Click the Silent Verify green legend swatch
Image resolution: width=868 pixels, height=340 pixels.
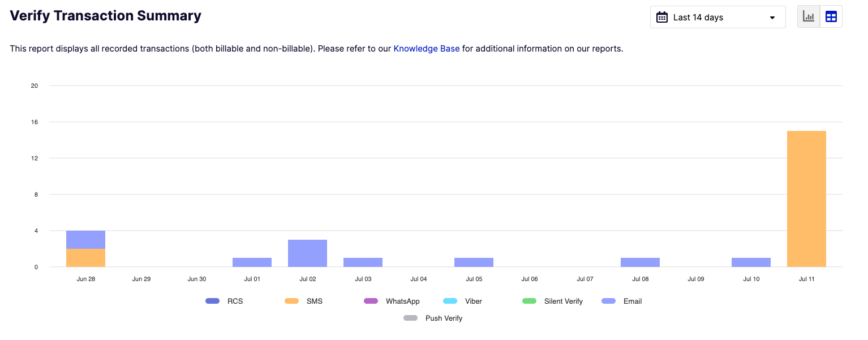[529, 301]
